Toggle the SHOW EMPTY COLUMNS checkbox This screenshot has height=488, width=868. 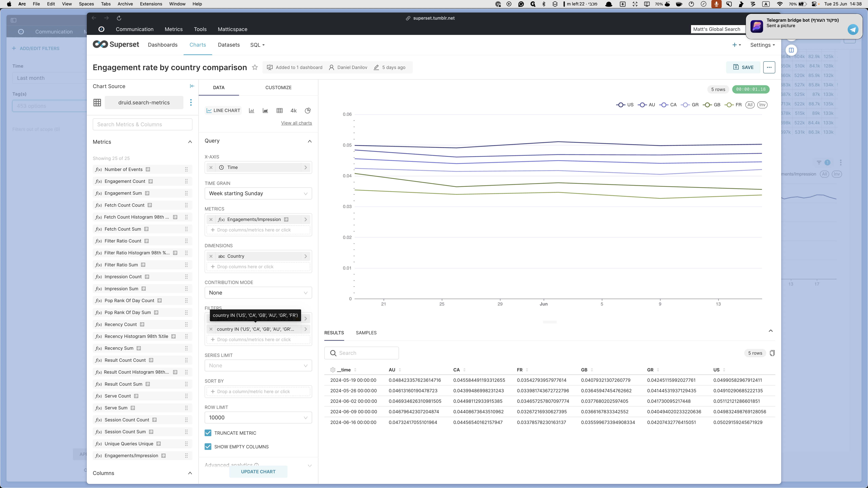208,447
